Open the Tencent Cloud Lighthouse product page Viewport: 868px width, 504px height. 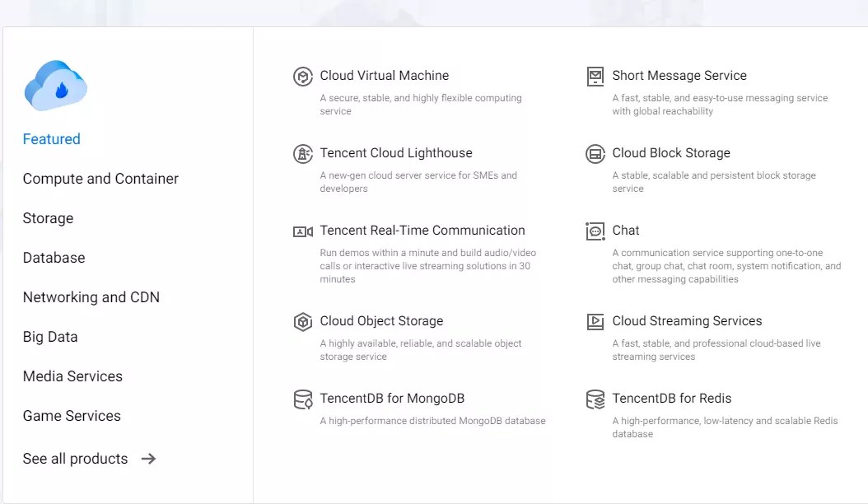397,153
